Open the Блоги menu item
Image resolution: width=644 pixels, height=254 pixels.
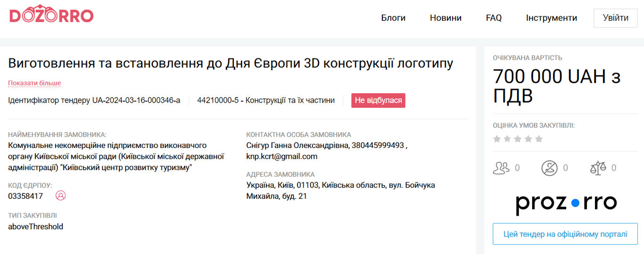(x=393, y=18)
